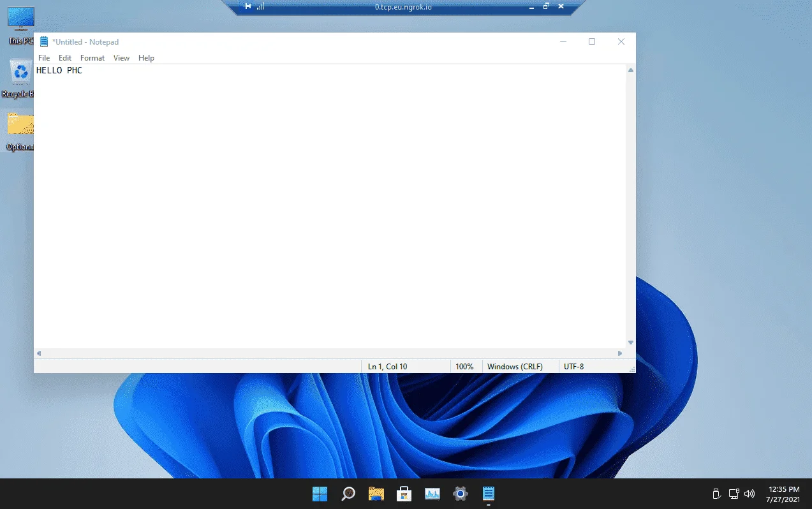Click the 100% zoom status entry
This screenshot has height=509, width=812.
464,366
